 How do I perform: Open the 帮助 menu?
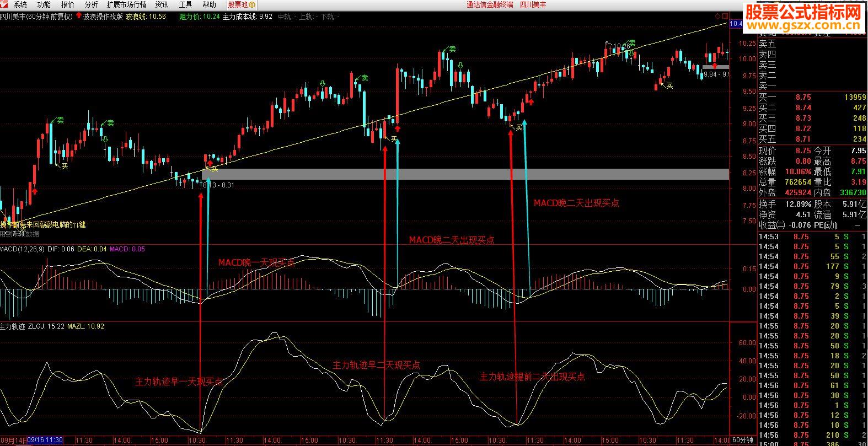209,4
